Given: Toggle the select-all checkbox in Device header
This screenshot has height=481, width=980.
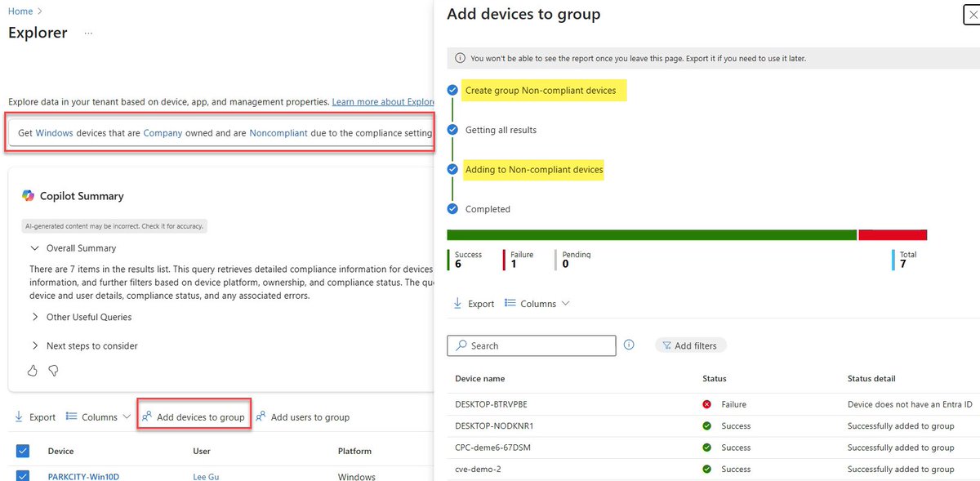Looking at the screenshot, I should [x=22, y=451].
